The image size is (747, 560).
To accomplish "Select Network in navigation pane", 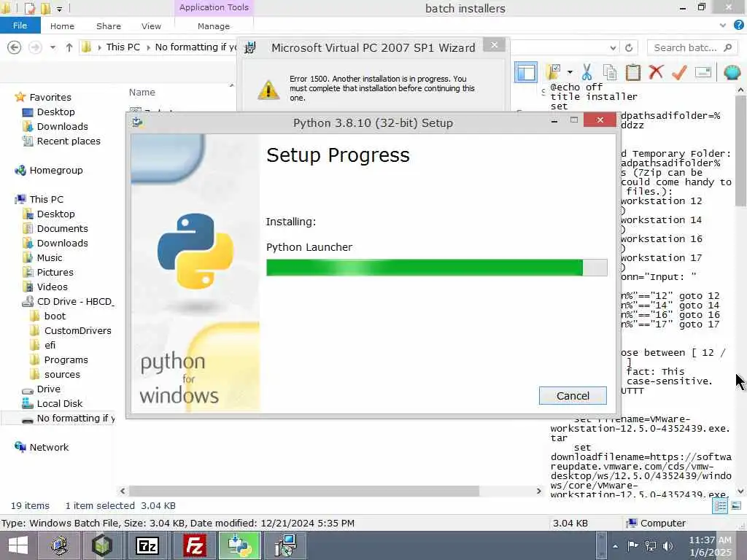I will click(49, 447).
